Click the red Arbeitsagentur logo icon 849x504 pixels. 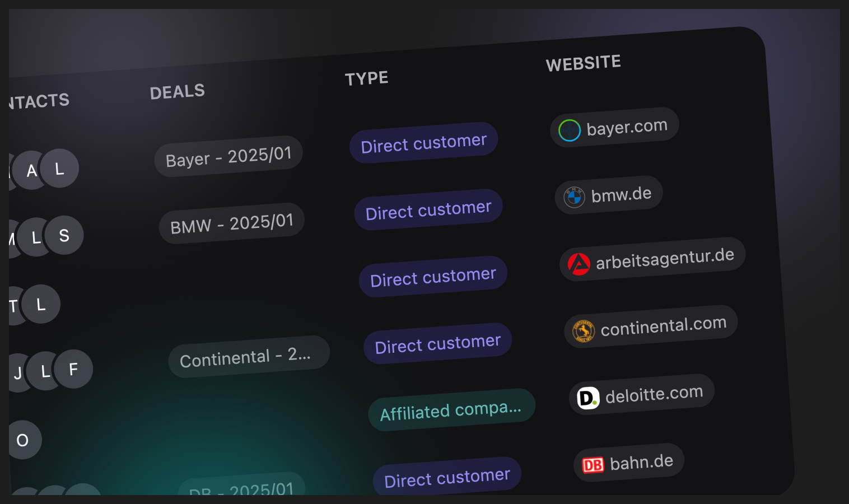point(579,264)
